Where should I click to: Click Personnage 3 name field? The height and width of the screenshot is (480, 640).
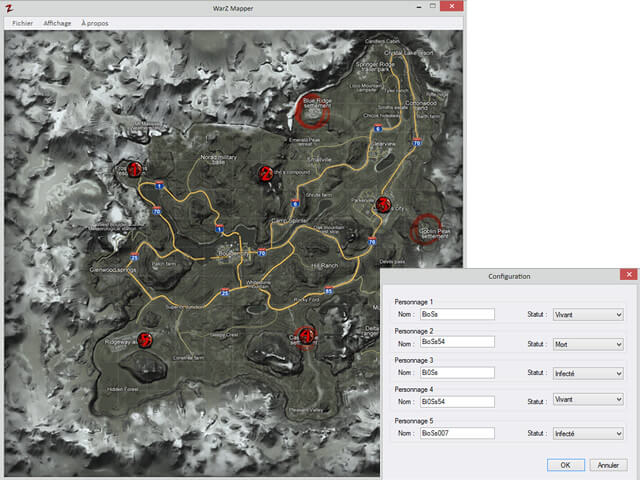[457, 373]
